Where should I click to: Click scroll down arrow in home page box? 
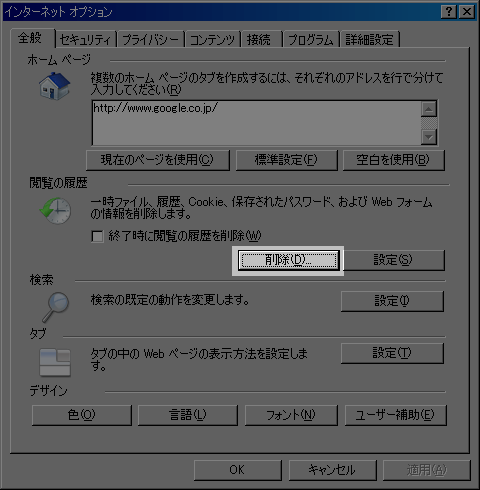(429, 137)
